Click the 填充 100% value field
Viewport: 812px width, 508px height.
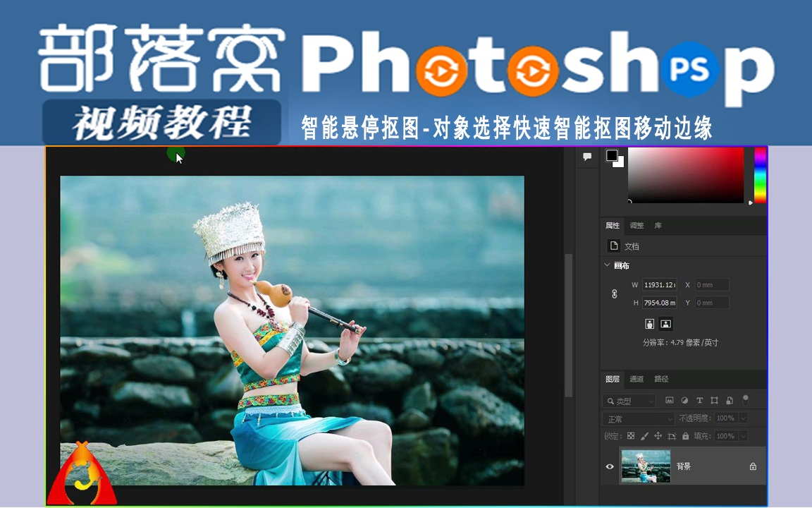point(725,436)
